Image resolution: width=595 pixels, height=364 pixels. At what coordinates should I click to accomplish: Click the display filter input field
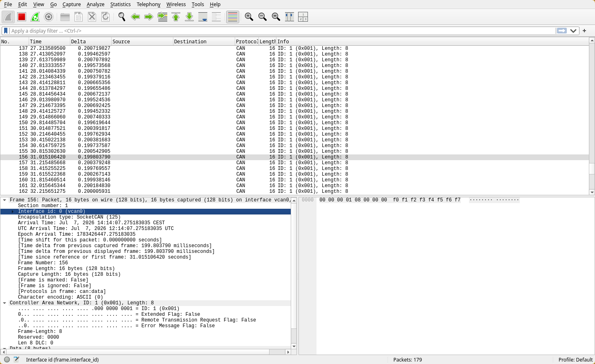coord(282,31)
